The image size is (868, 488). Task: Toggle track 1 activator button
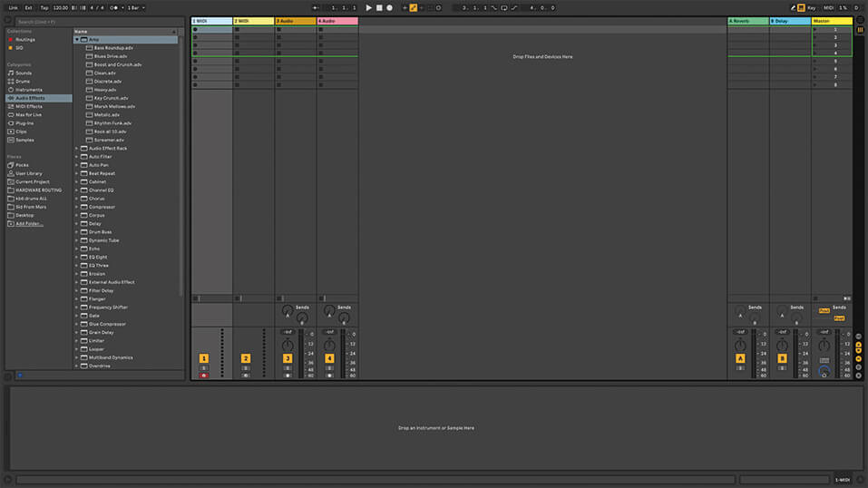click(204, 358)
